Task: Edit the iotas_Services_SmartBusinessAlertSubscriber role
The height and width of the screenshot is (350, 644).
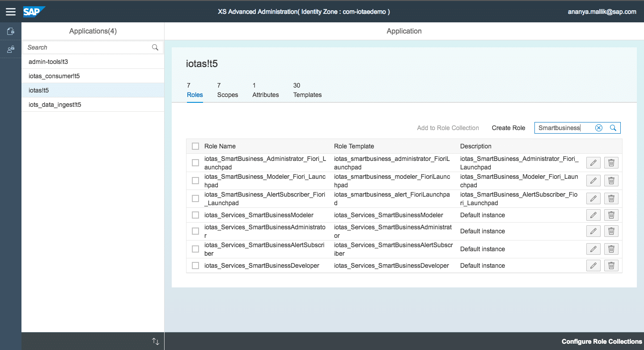Action: (593, 249)
